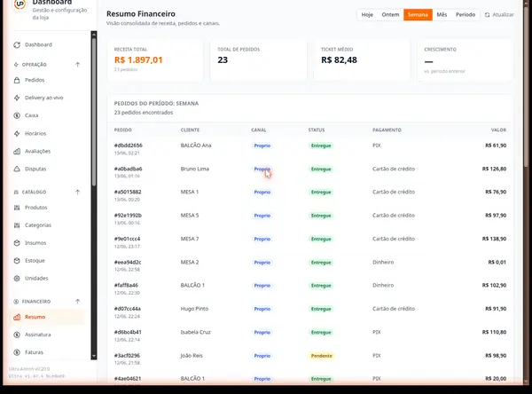Go to Produtos page
Viewport: 532px width, 394px height.
[x=36, y=208]
